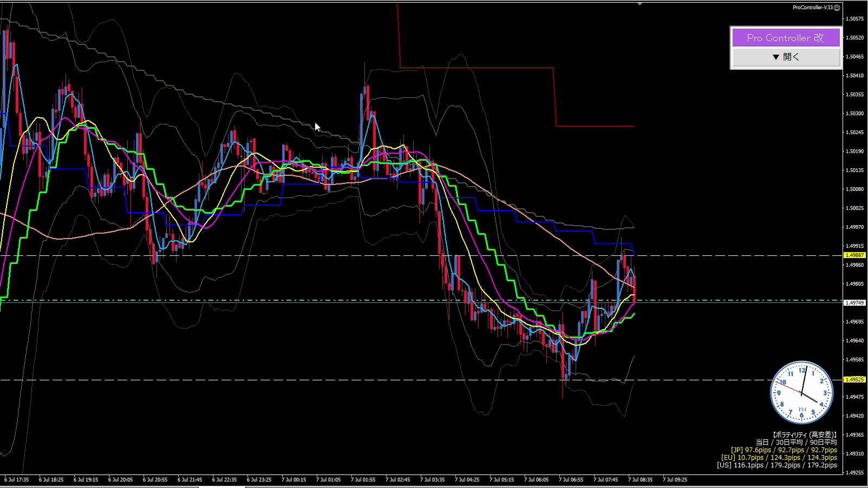The height and width of the screenshot is (488, 868).
Task: Click the 7 Jul 09:25 time axis label
Action: click(x=675, y=479)
